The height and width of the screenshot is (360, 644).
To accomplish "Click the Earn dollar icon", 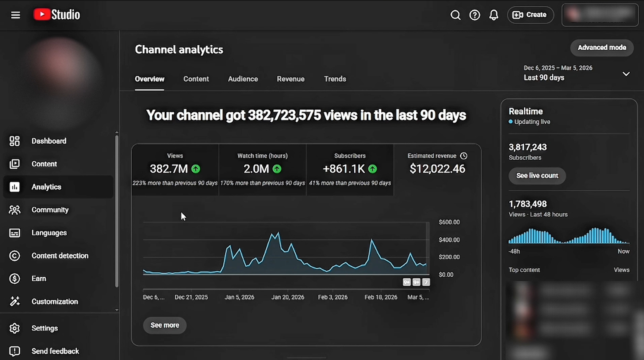I will click(15, 279).
